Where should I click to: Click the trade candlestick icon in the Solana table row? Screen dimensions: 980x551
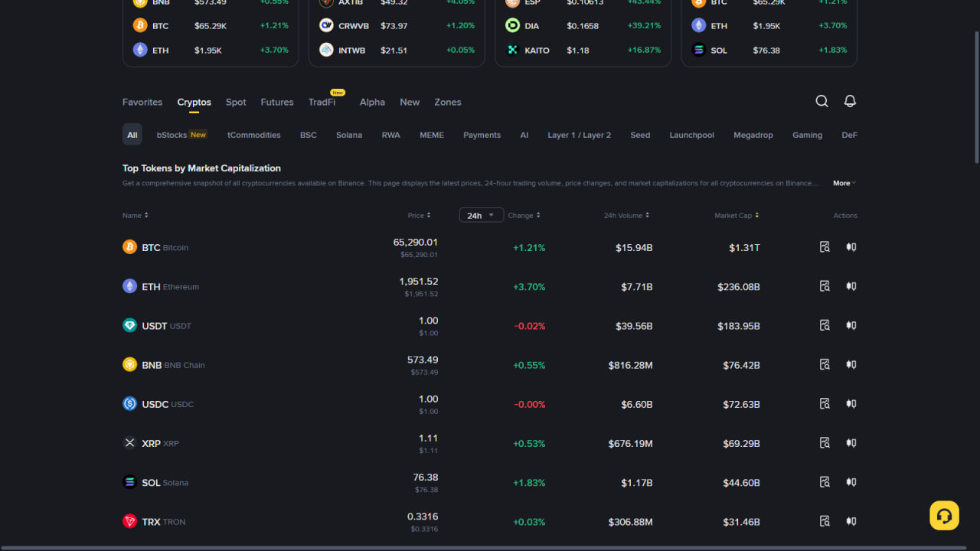coord(851,482)
